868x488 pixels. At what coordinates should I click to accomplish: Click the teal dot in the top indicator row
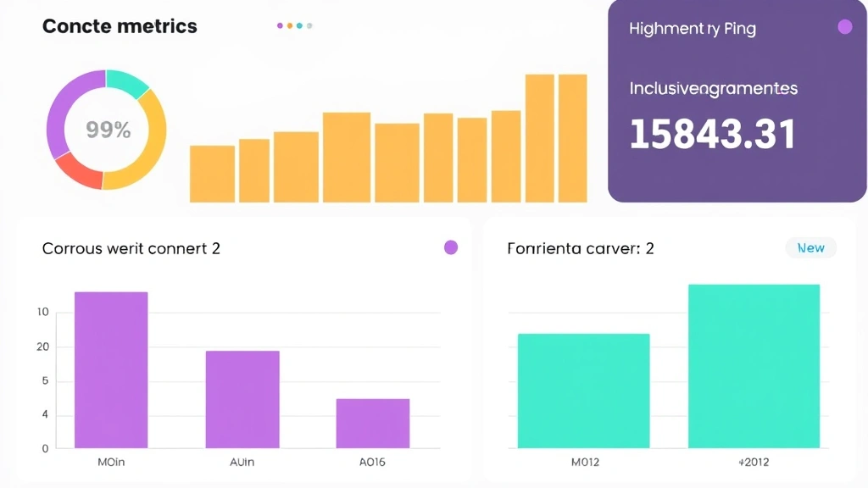(299, 25)
